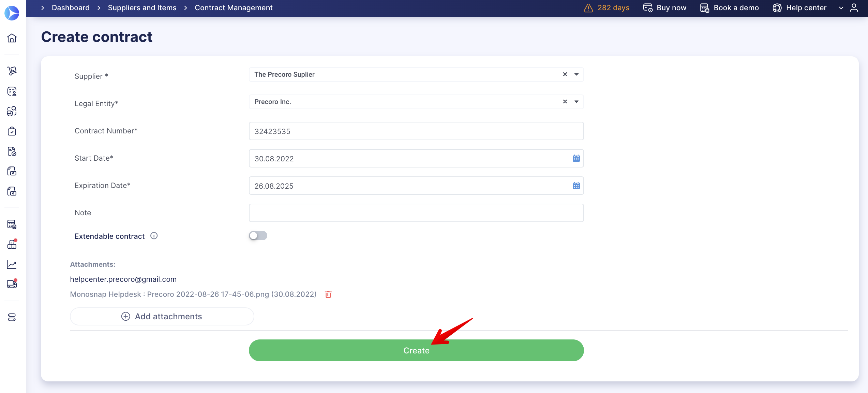
Task: Expand the Supplier dropdown arrow
Action: 577,74
